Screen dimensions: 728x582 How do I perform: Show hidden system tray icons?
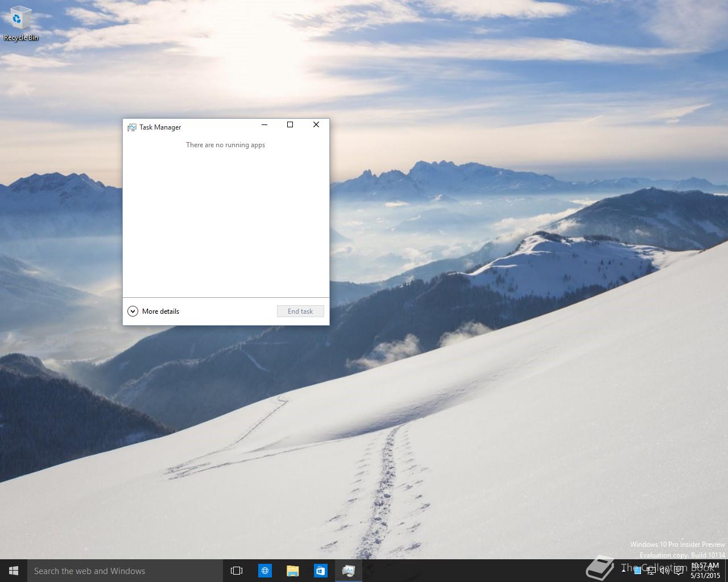click(x=623, y=571)
